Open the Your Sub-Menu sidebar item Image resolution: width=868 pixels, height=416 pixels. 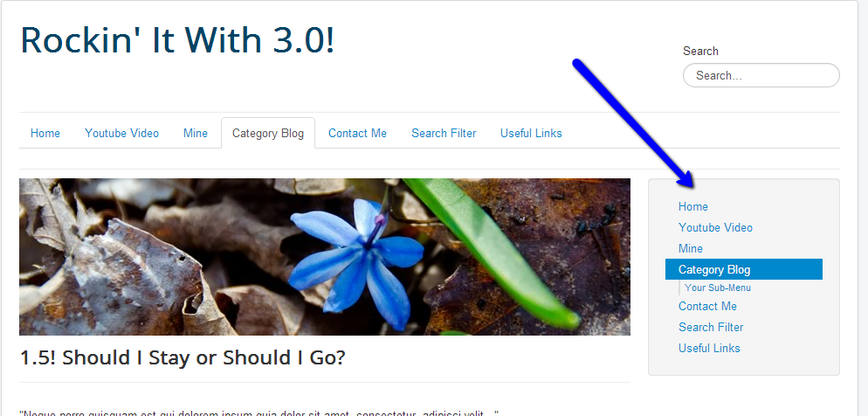point(718,288)
